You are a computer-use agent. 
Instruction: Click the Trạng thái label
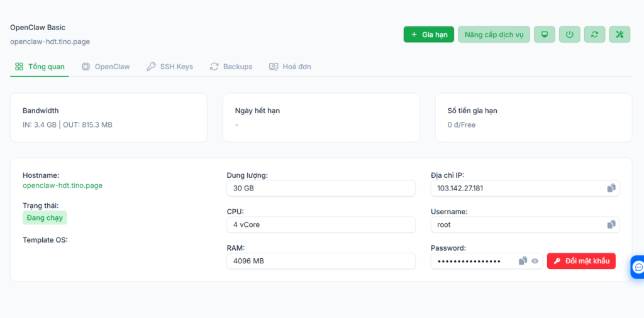[x=41, y=205]
